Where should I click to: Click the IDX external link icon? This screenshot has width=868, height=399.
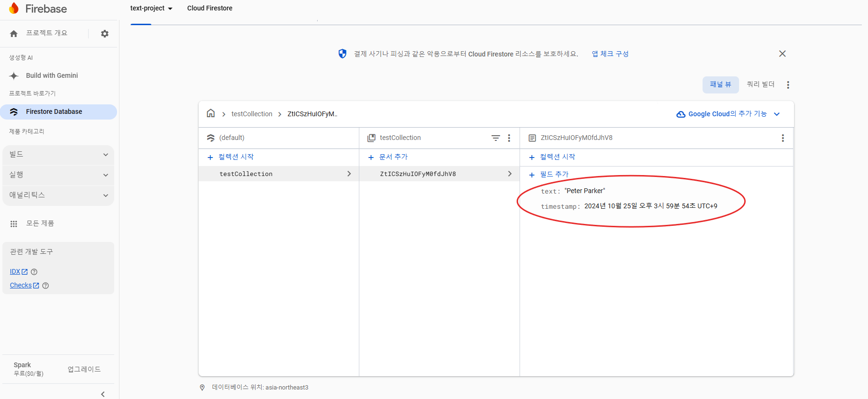coord(25,272)
